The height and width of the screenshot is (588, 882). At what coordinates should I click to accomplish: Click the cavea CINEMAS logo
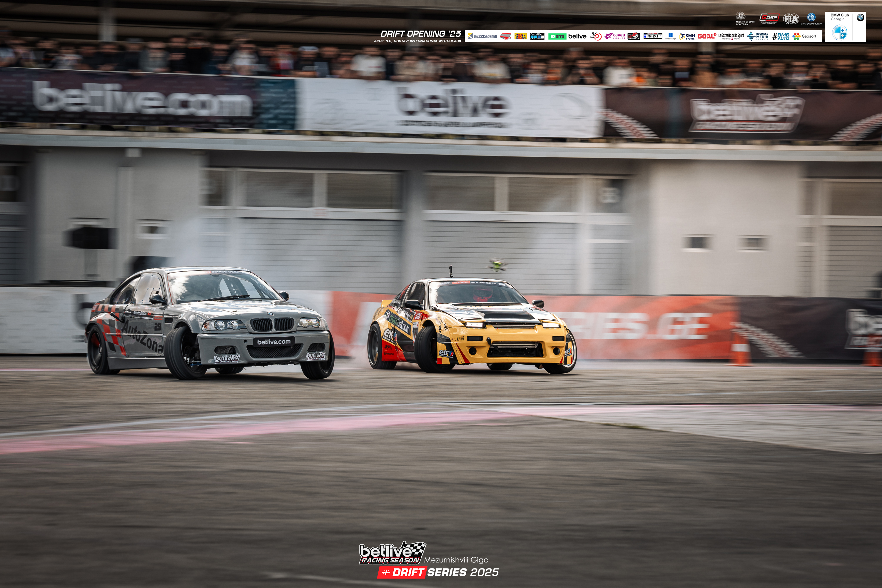(x=615, y=36)
